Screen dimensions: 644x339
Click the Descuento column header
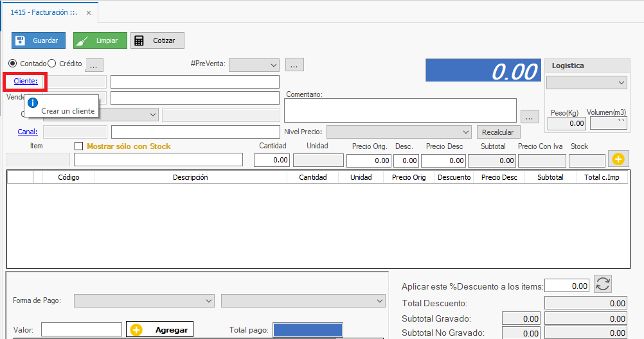(454, 177)
